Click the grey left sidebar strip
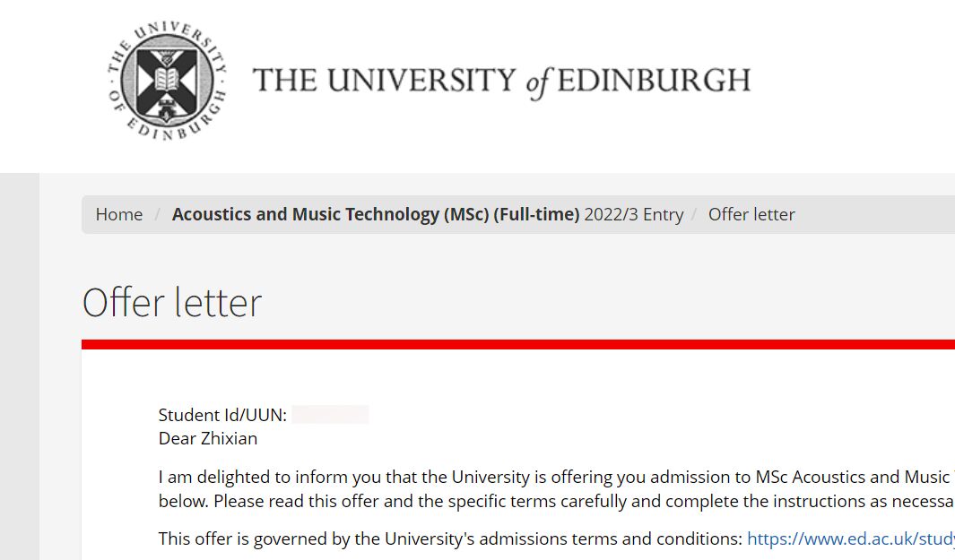This screenshot has height=560, width=955. click(x=20, y=366)
